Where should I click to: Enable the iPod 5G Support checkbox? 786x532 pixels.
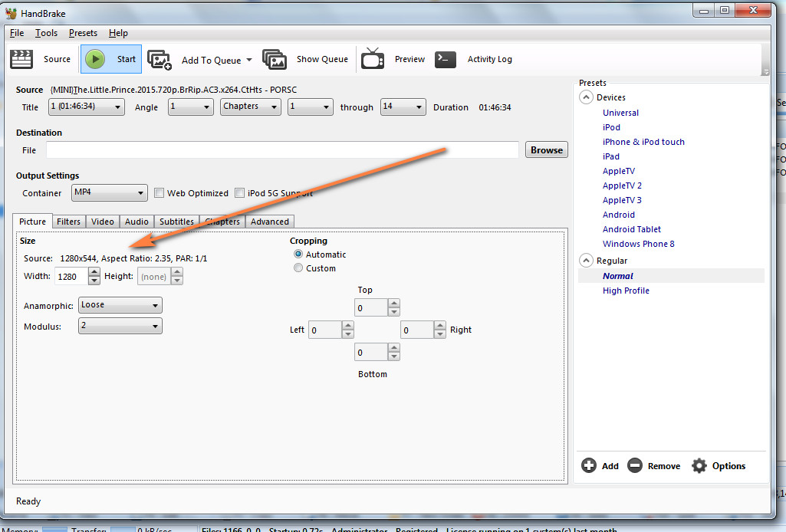coord(239,193)
